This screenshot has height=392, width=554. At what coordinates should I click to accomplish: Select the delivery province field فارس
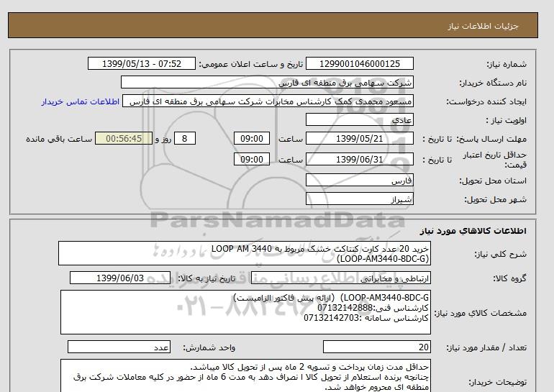(359, 180)
